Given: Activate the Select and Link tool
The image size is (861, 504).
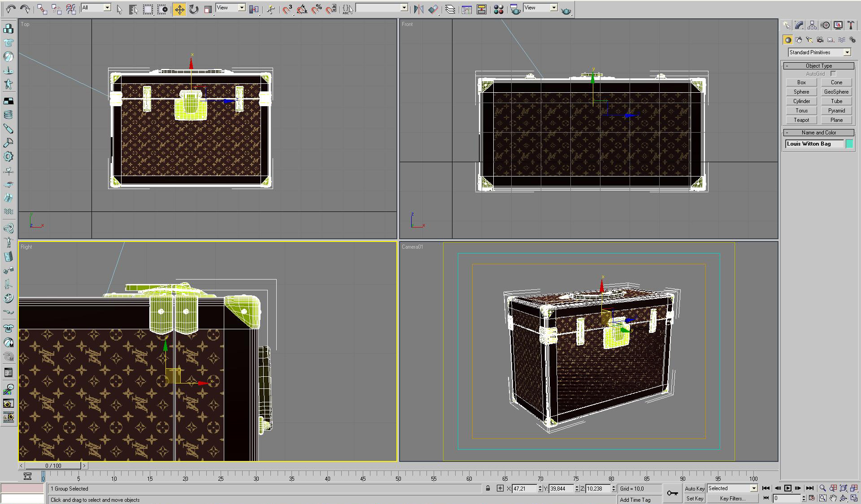Looking at the screenshot, I should [42, 9].
